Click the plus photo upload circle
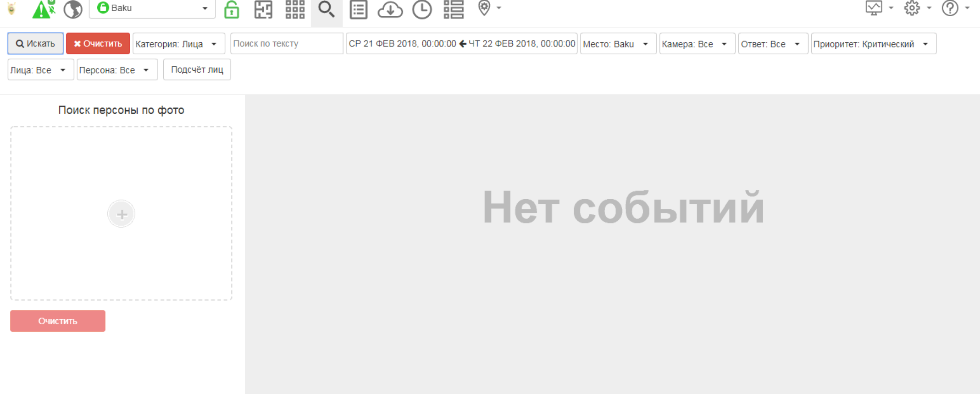This screenshot has width=980, height=394. 122,214
